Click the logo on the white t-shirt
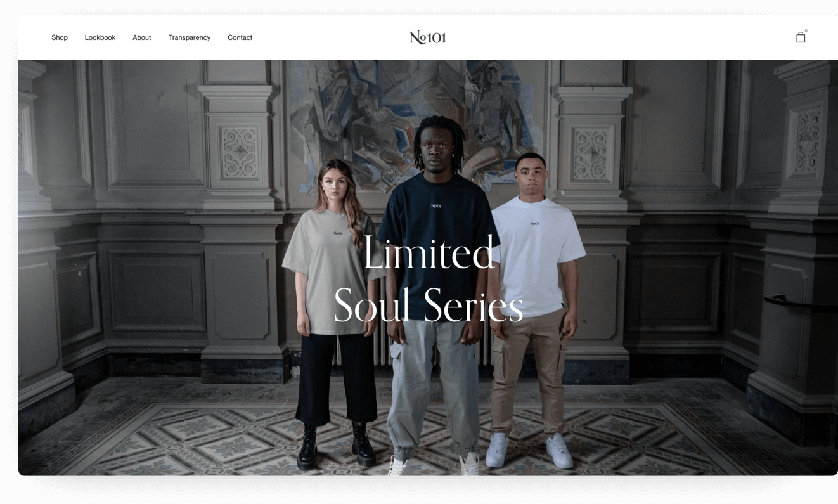Image resolution: width=838 pixels, height=504 pixels. (534, 223)
